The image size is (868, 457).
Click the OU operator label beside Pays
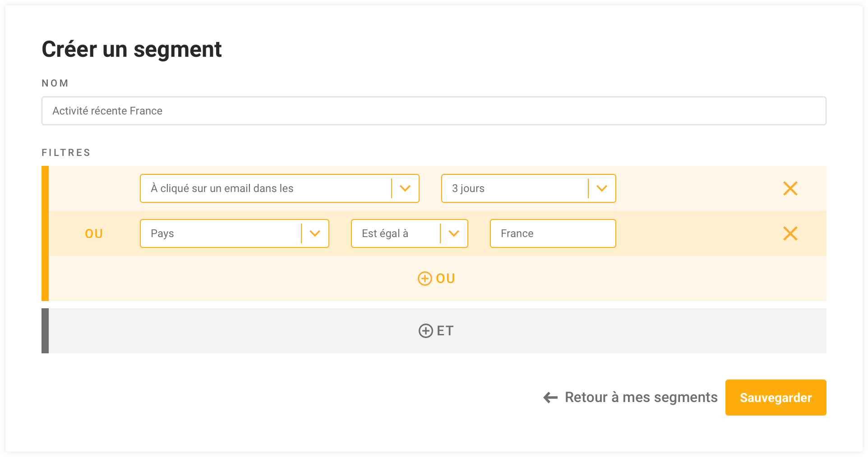(x=94, y=233)
